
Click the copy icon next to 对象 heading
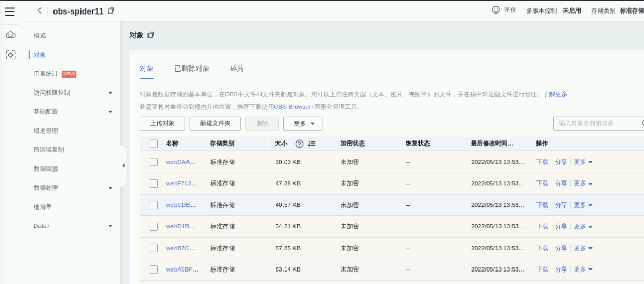(151, 35)
